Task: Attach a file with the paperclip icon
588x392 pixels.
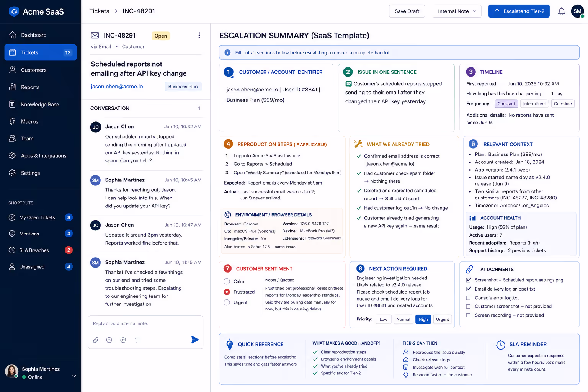Action: [96, 340]
